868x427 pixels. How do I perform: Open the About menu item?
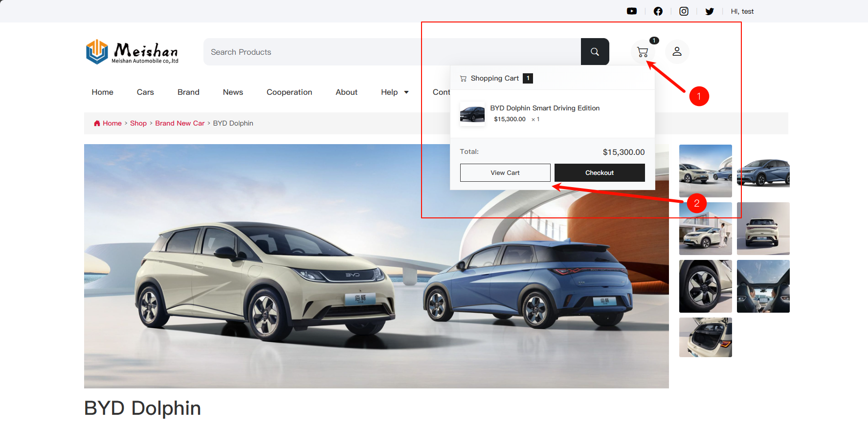click(346, 92)
